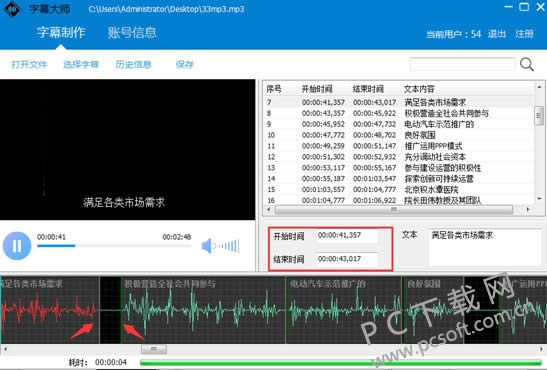
Task: Click 选择字幕 in the toolbar
Action: tap(81, 65)
